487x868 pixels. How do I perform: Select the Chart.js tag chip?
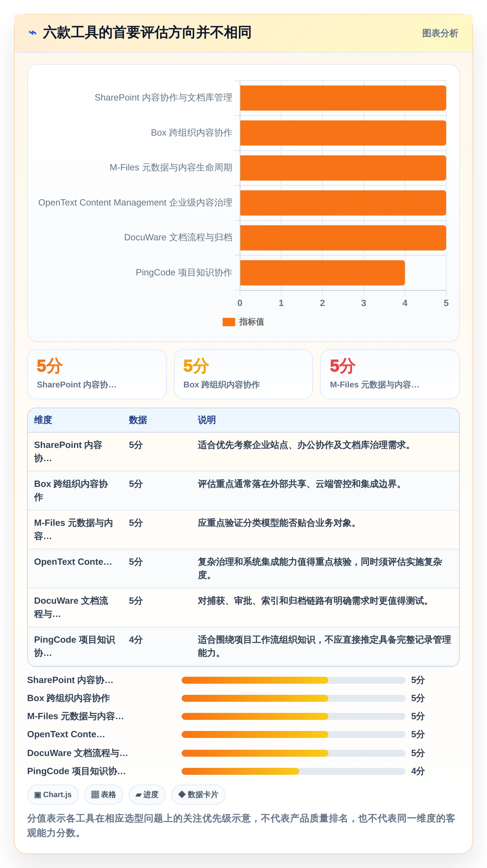[x=53, y=795]
